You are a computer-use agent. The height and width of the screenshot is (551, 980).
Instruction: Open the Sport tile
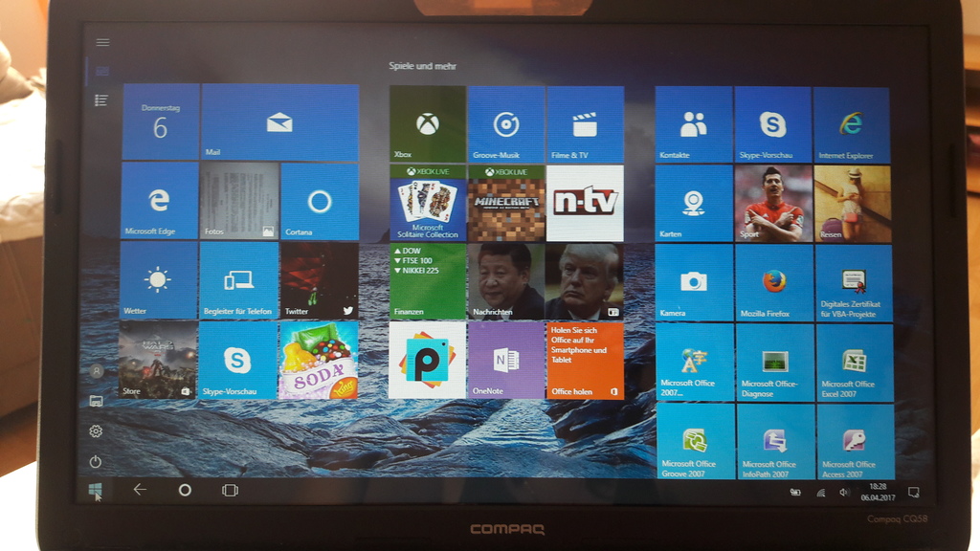(773, 204)
